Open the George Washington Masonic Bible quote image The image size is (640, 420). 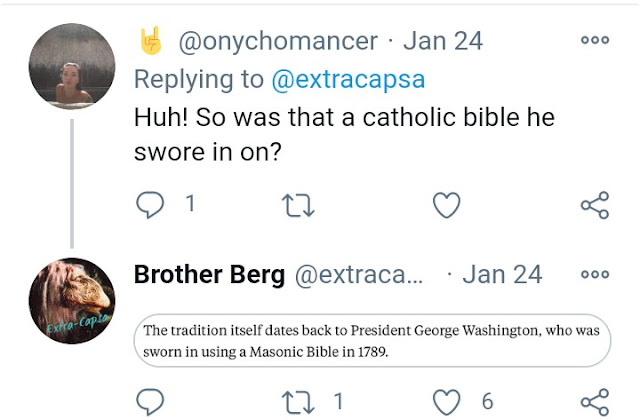pos(372,340)
